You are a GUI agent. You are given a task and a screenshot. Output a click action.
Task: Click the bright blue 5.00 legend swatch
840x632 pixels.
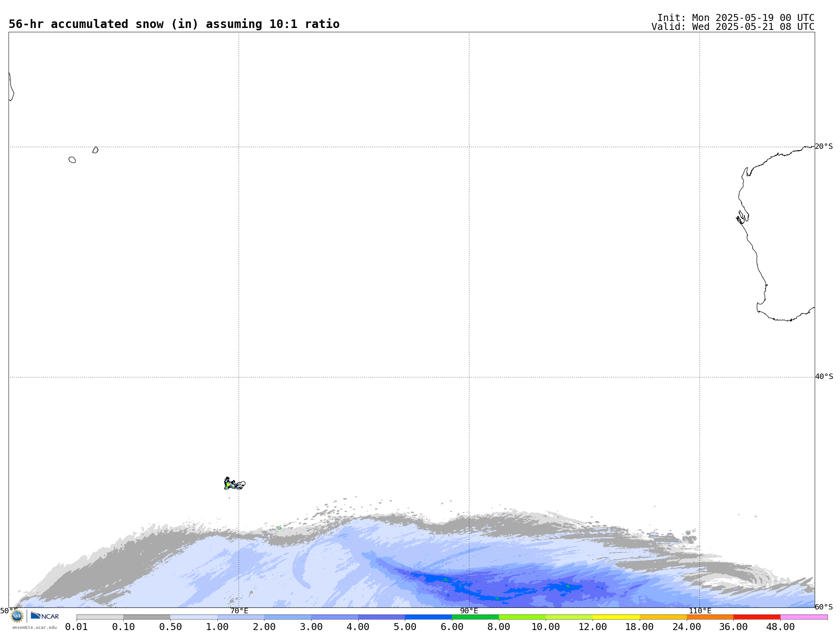[x=428, y=617]
